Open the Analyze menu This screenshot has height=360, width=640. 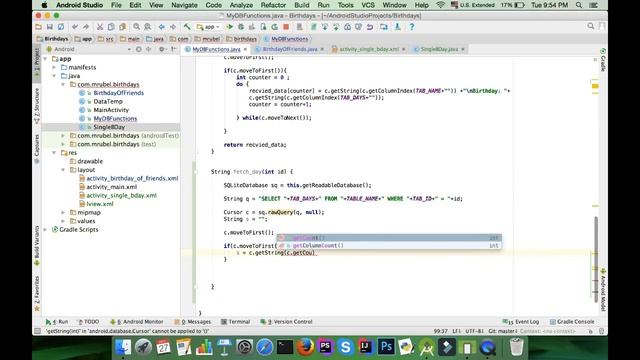click(241, 5)
